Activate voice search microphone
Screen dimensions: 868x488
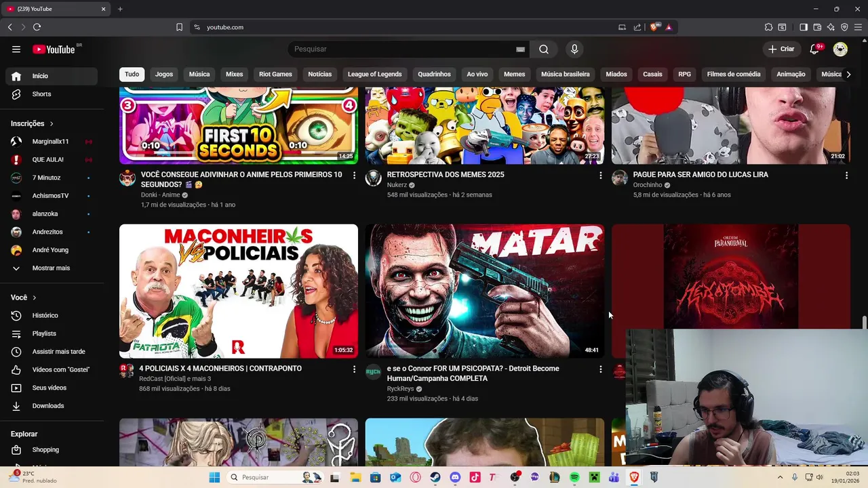[574, 49]
